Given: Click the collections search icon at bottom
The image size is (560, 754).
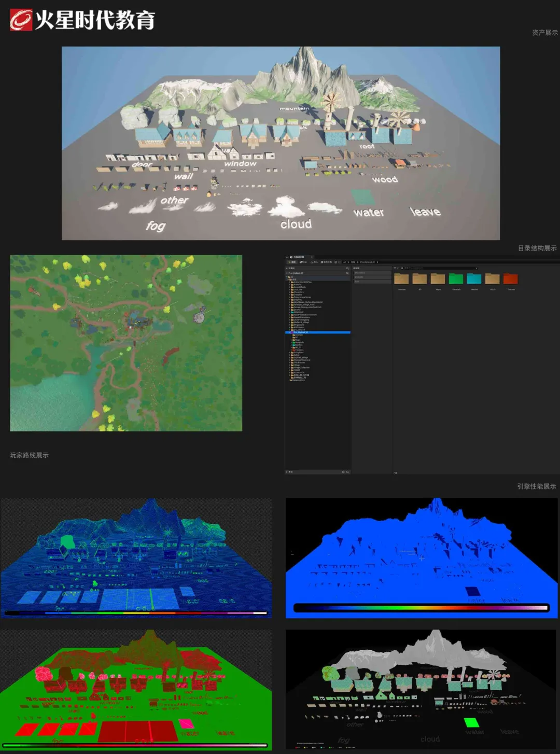Looking at the screenshot, I should 347,472.
